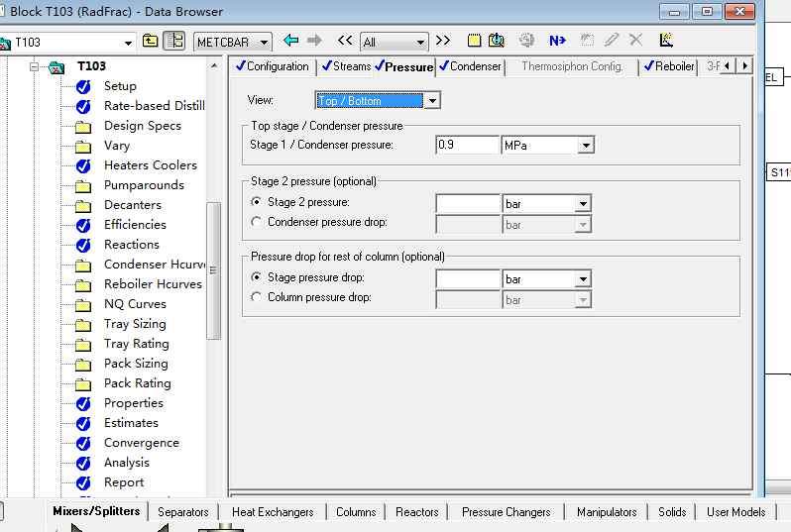Go forward with the gray arrow

(x=314, y=41)
